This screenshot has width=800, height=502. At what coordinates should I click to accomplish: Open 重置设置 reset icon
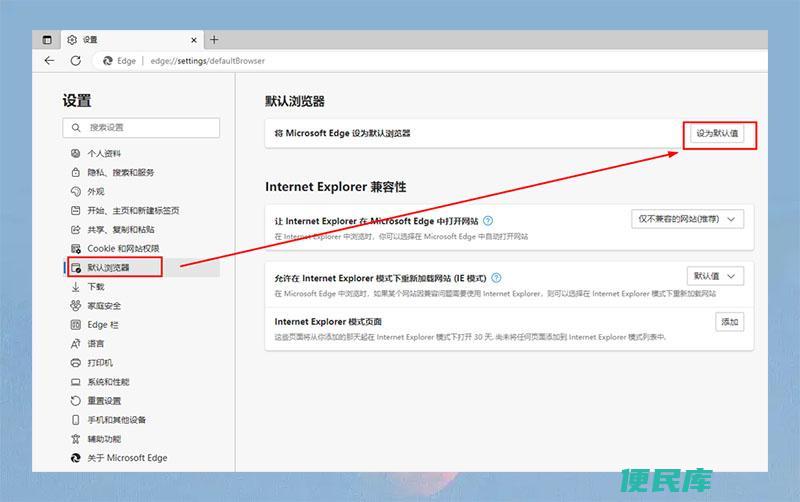(76, 400)
